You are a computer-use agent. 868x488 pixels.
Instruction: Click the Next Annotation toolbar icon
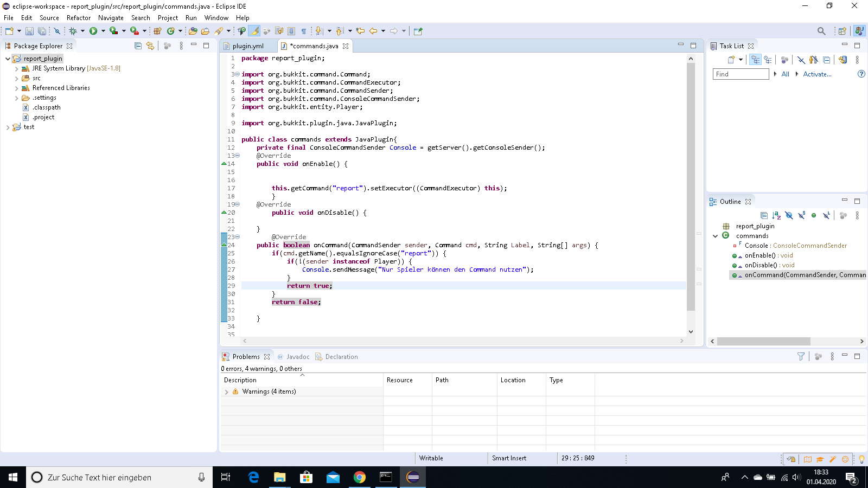(319, 31)
